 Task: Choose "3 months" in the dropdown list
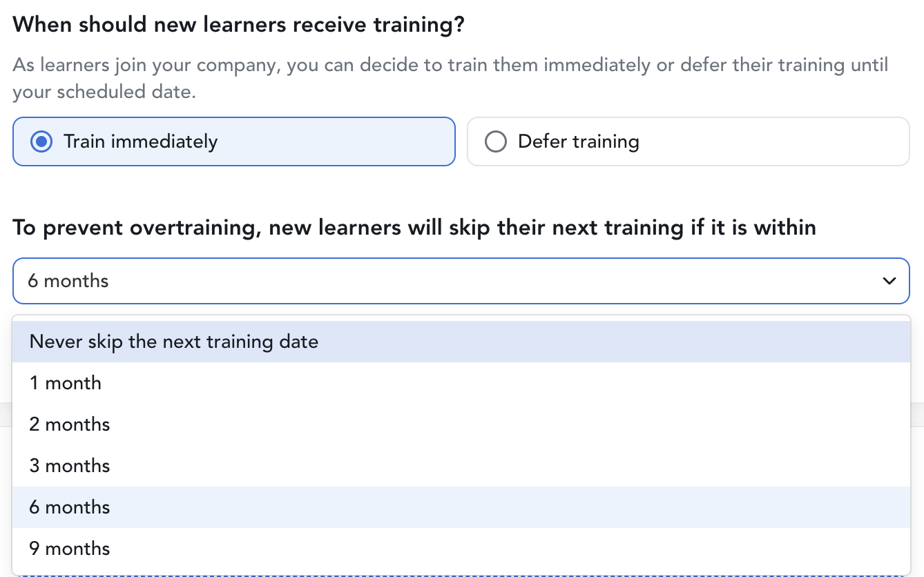(x=70, y=466)
